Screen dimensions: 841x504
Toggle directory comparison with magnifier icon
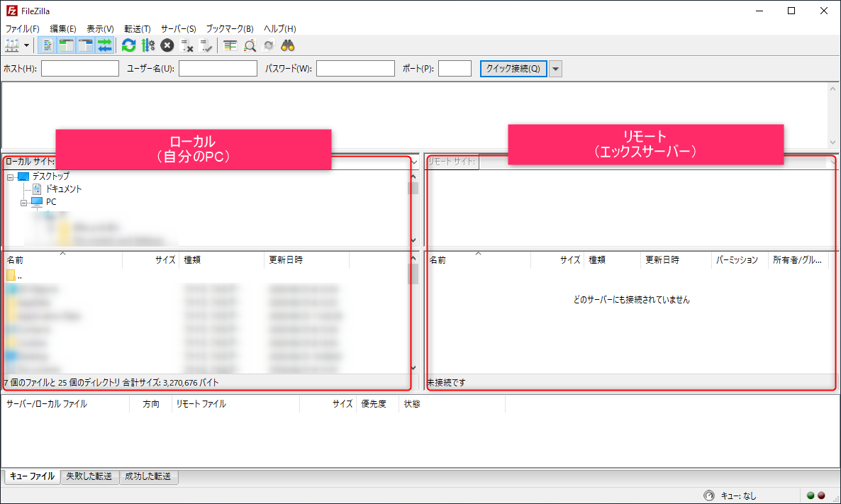pyautogui.click(x=250, y=45)
